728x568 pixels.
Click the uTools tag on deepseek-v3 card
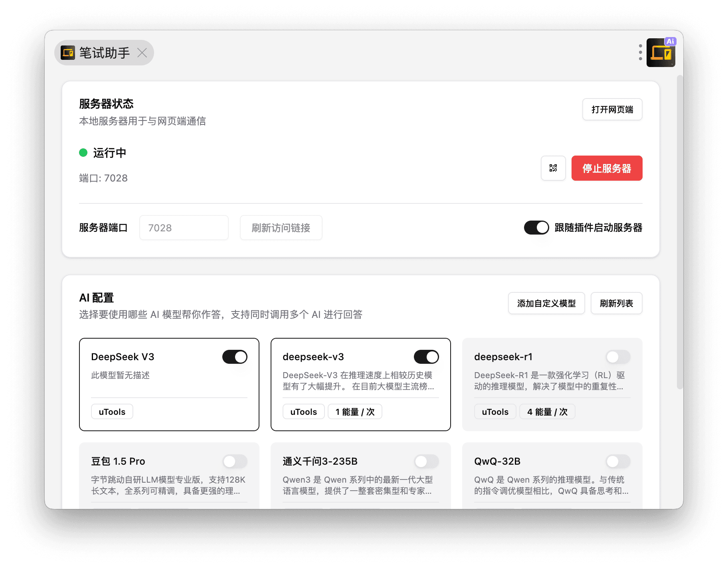tap(304, 412)
